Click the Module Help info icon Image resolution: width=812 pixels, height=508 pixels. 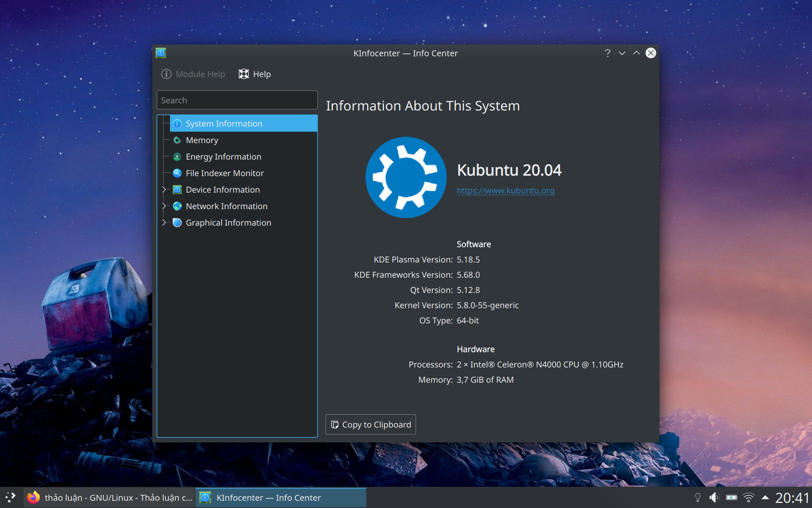click(x=166, y=74)
